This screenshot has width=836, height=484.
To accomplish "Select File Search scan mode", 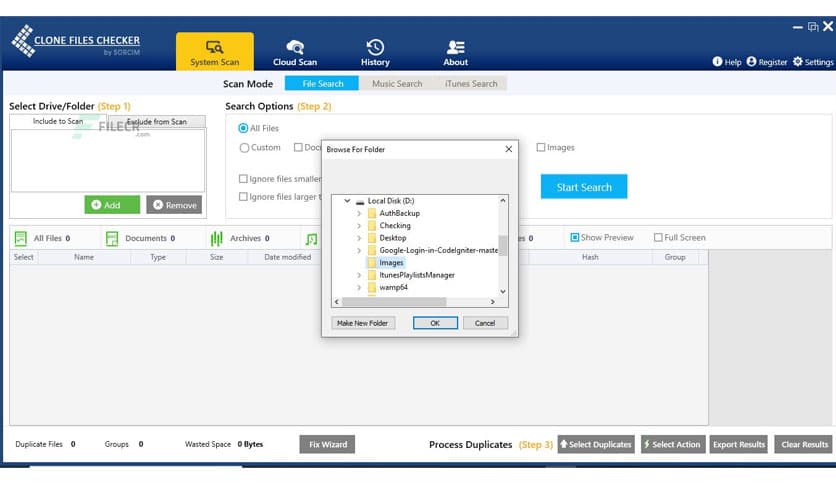I will (322, 84).
